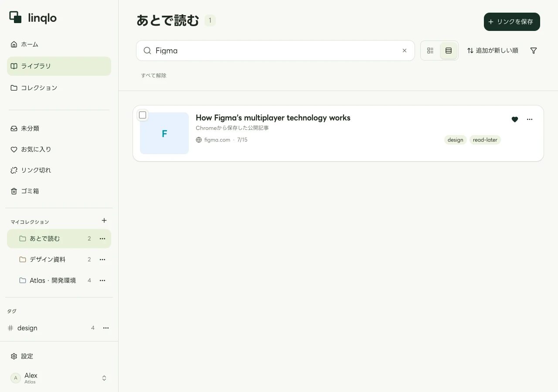Add a new collection with plus icon
This screenshot has height=392, width=558.
104,220
